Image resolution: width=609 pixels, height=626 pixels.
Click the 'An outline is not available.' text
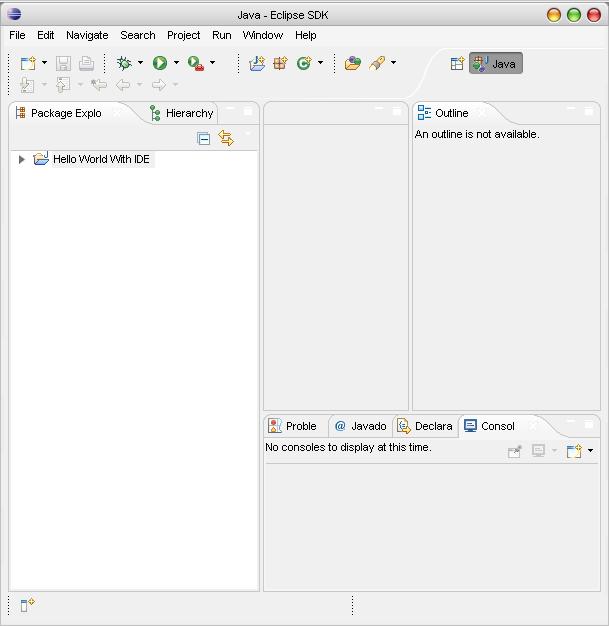click(x=477, y=134)
